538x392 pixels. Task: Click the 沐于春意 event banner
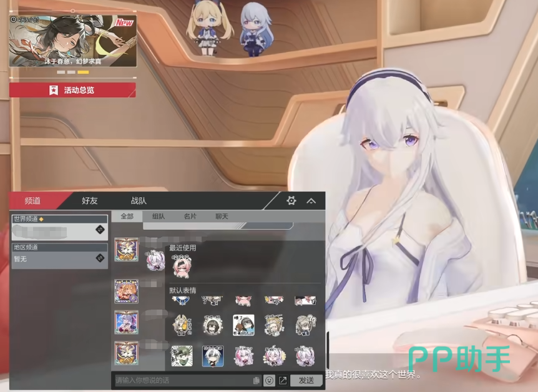(x=72, y=41)
